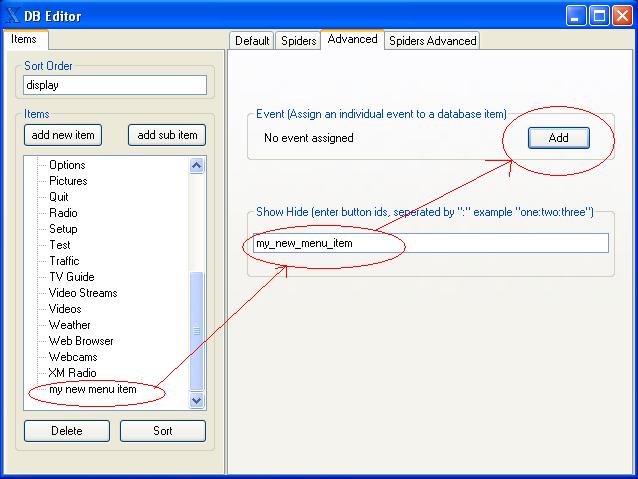The image size is (638, 479).
Task: Select Web Browser in the tree
Action: click(x=81, y=341)
